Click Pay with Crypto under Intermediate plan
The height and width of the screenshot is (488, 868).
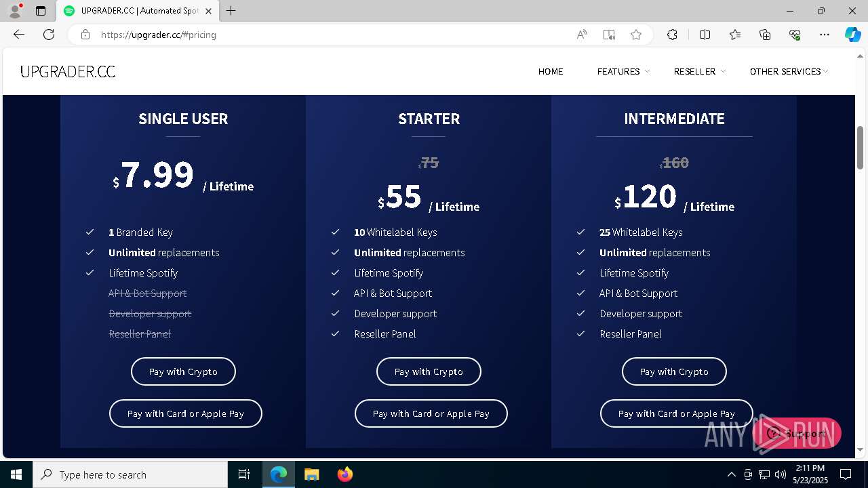pos(674,371)
